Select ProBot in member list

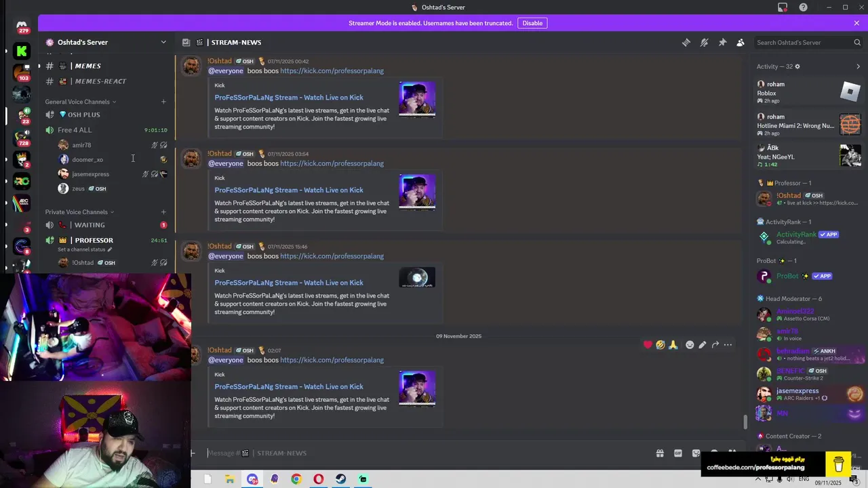point(809,276)
